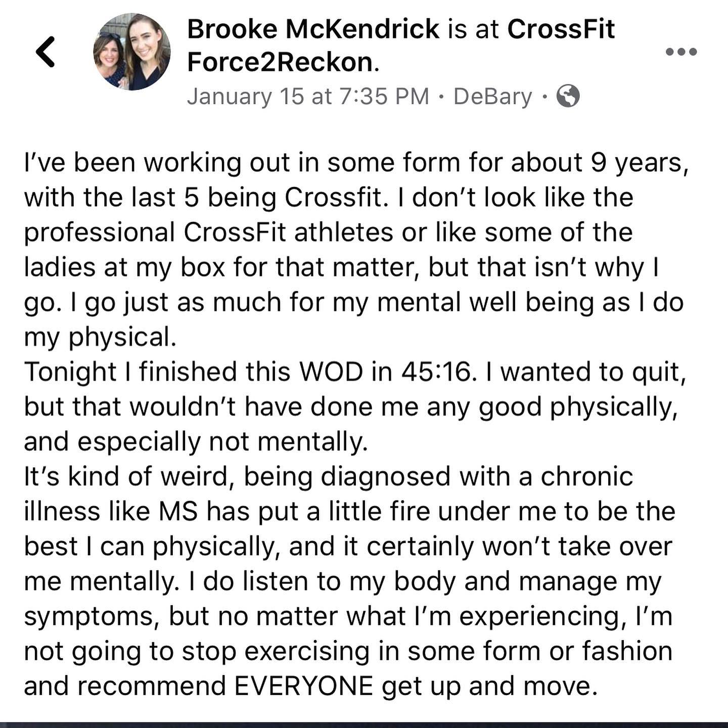Open Brooke McKendrick's profile name link
Viewport: 728px width, 728px height.
(313, 29)
